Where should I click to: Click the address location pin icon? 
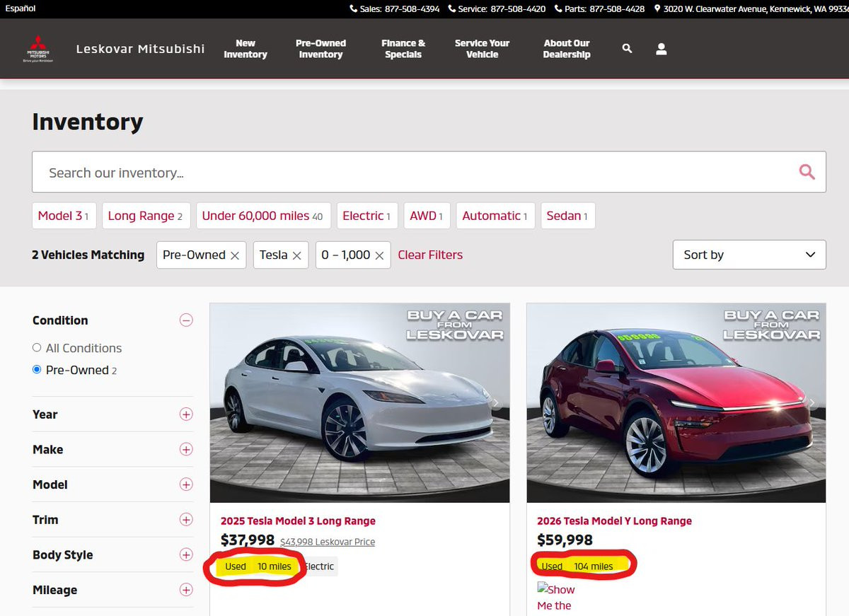click(657, 9)
